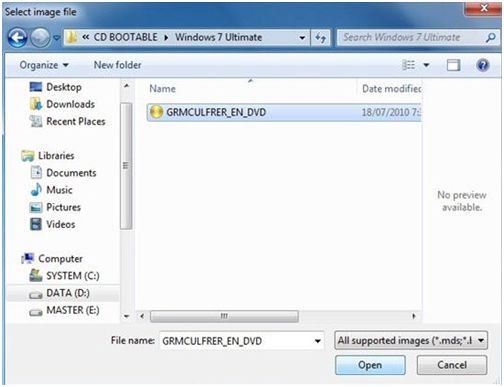Toggle the preview pane icon
504x387 pixels.
coord(453,65)
